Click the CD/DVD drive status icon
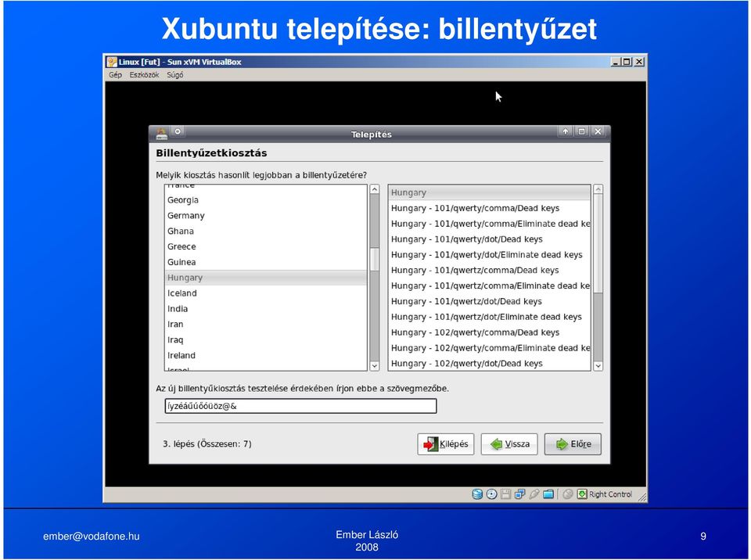Viewport: 751px width, 560px height. tap(491, 494)
